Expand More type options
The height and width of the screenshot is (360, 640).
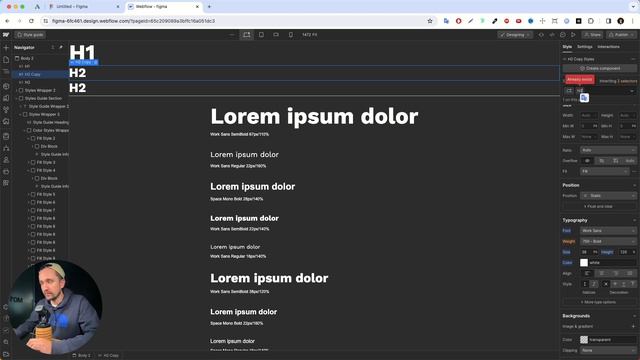click(x=598, y=302)
